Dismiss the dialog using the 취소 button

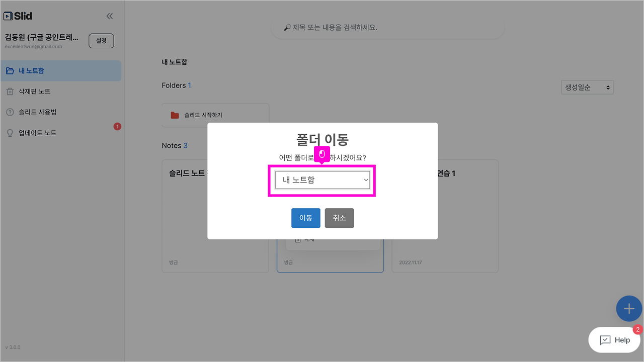tap(339, 218)
